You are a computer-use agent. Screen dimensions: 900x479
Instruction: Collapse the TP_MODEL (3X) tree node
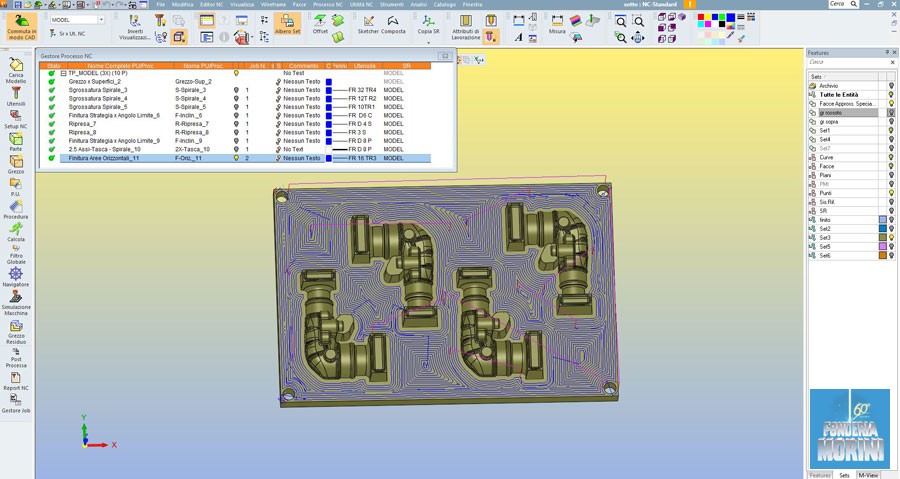[x=64, y=73]
